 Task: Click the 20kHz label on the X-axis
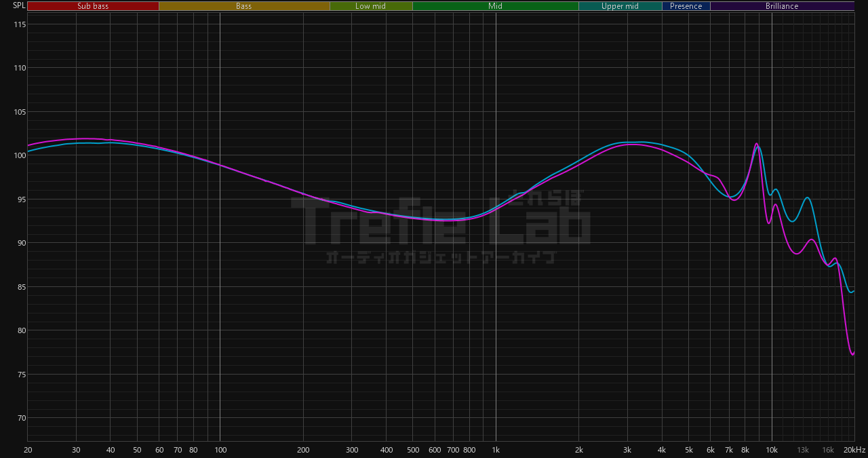855,450
